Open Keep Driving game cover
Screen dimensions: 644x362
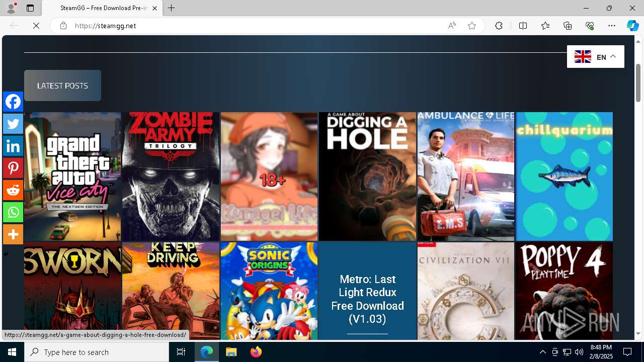(171, 291)
